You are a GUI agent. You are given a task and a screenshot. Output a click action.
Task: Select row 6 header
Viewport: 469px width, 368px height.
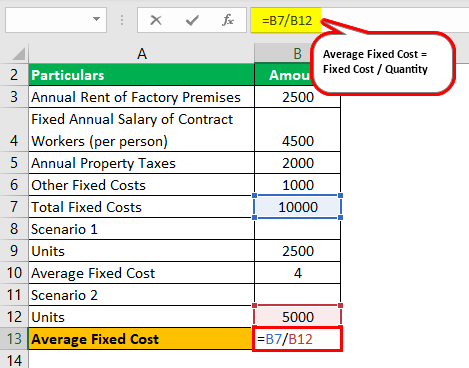click(14, 185)
